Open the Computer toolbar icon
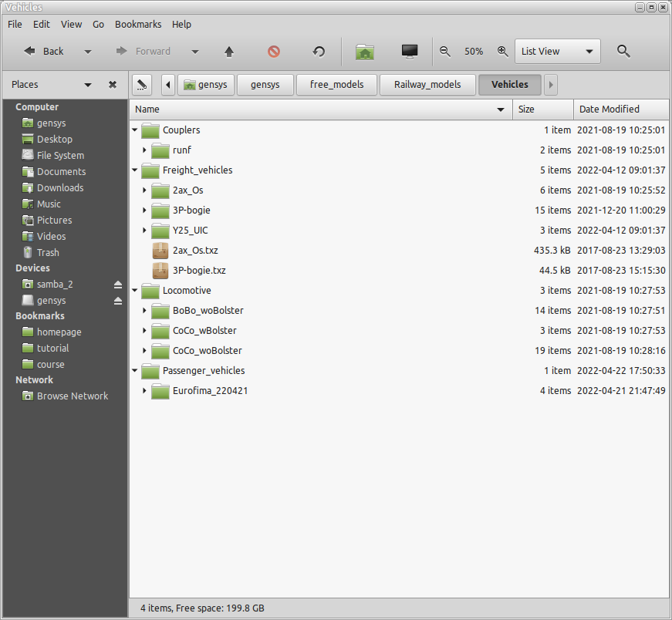Screen dimensions: 672x620 pyautogui.click(x=410, y=52)
